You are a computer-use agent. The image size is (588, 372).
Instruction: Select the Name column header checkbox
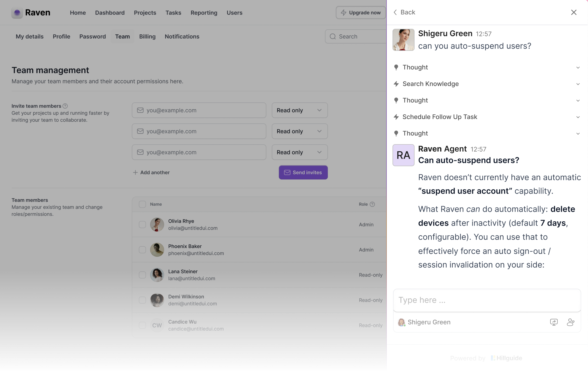tap(142, 204)
